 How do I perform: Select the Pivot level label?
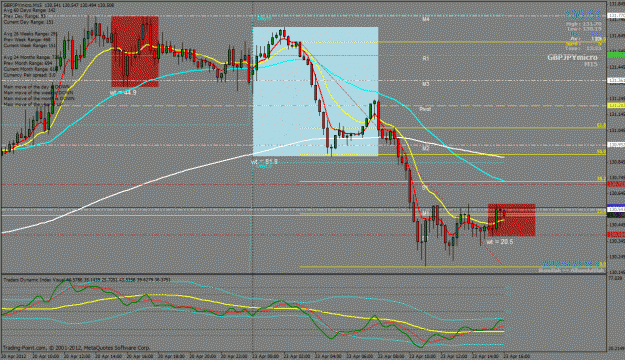coord(425,109)
